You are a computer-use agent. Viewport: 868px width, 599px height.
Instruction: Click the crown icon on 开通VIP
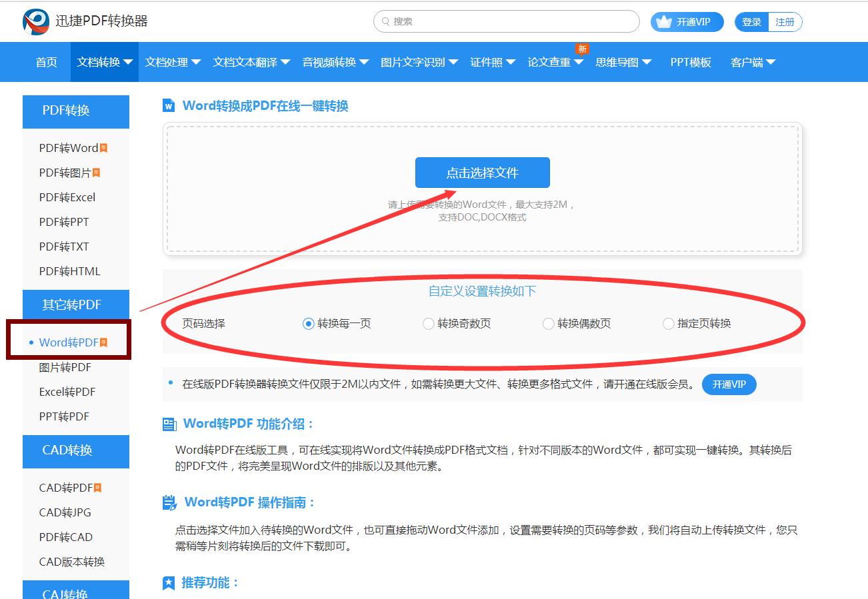tap(665, 21)
